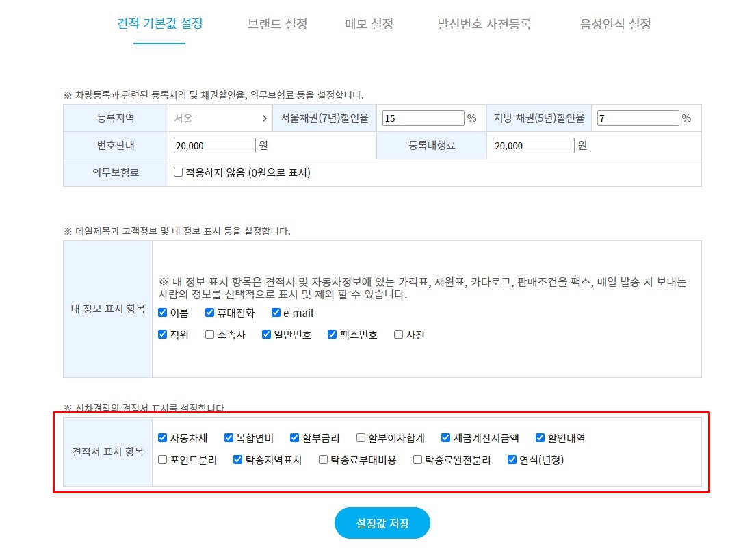Image resolution: width=756 pixels, height=553 pixels.
Task: Focus the 번호판대 amount field
Action: pos(214,146)
